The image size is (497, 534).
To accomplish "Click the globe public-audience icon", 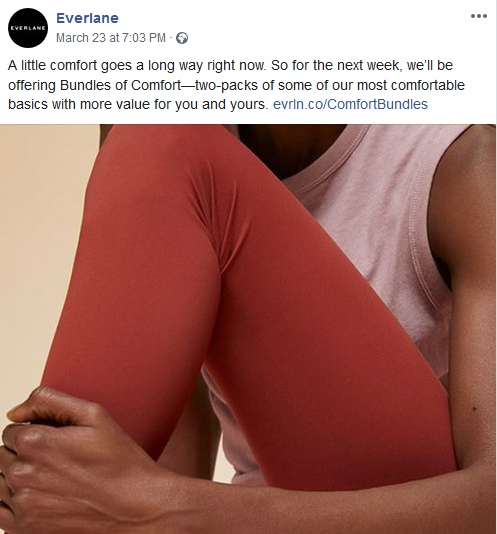I will [x=182, y=38].
